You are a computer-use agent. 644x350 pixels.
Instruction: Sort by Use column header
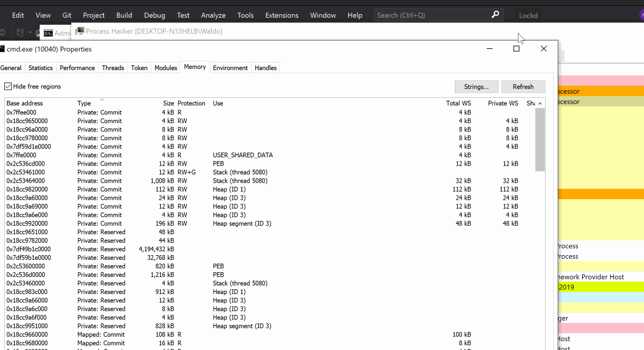[x=217, y=103]
